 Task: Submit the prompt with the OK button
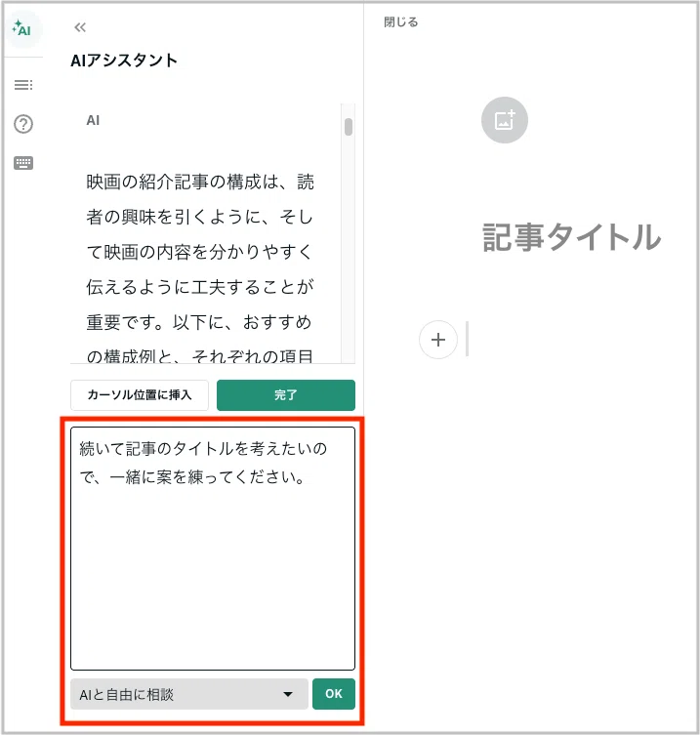[x=333, y=694]
